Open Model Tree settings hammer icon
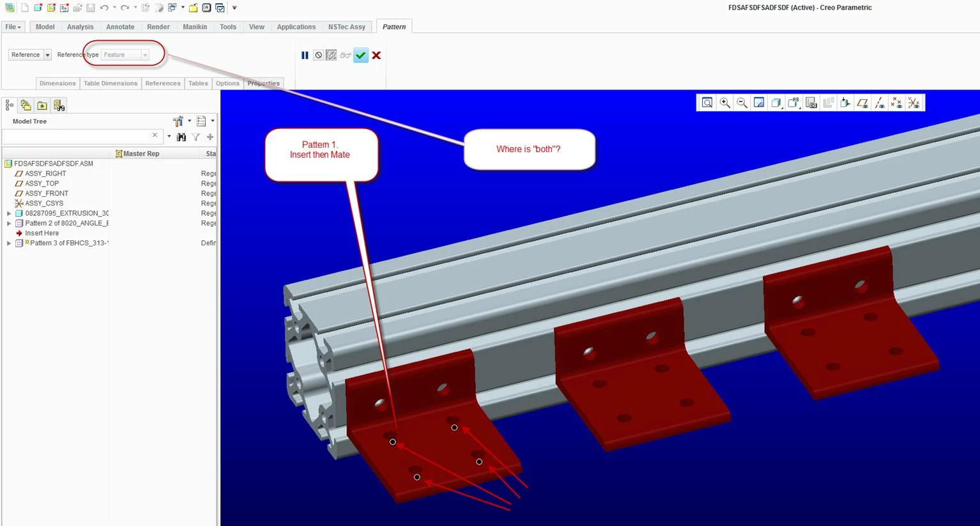Viewport: 980px width, 526px height. (x=178, y=121)
